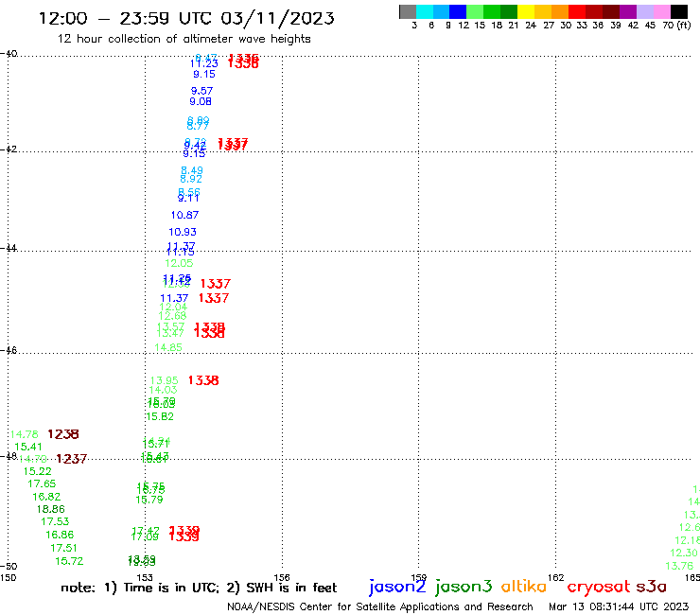Click the cyan swatch in the color legend

(425, 11)
